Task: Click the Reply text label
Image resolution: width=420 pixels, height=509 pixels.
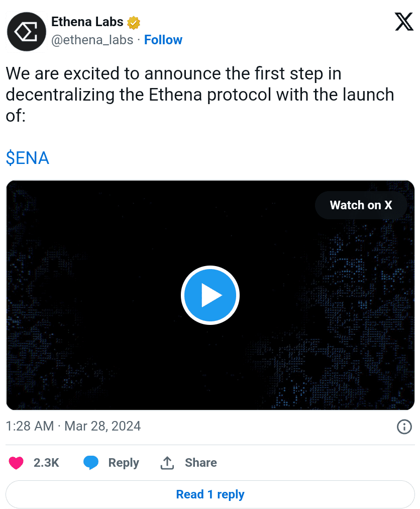Action: [x=124, y=463]
